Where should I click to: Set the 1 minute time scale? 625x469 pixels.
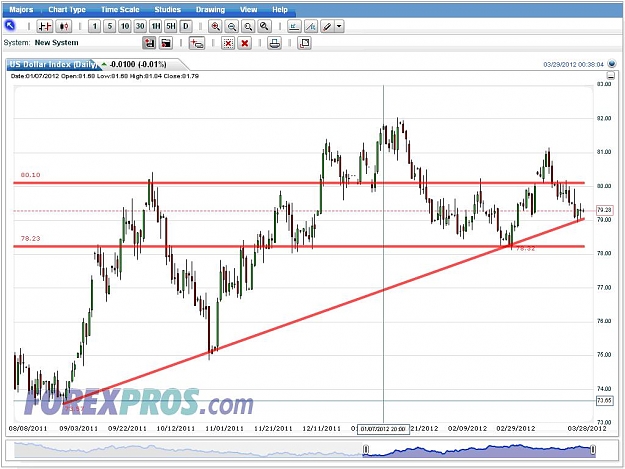pyautogui.click(x=94, y=27)
